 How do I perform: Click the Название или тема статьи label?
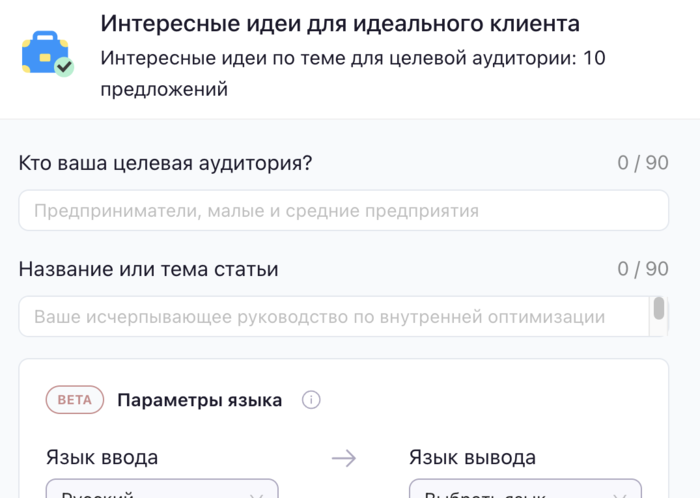[x=148, y=269]
